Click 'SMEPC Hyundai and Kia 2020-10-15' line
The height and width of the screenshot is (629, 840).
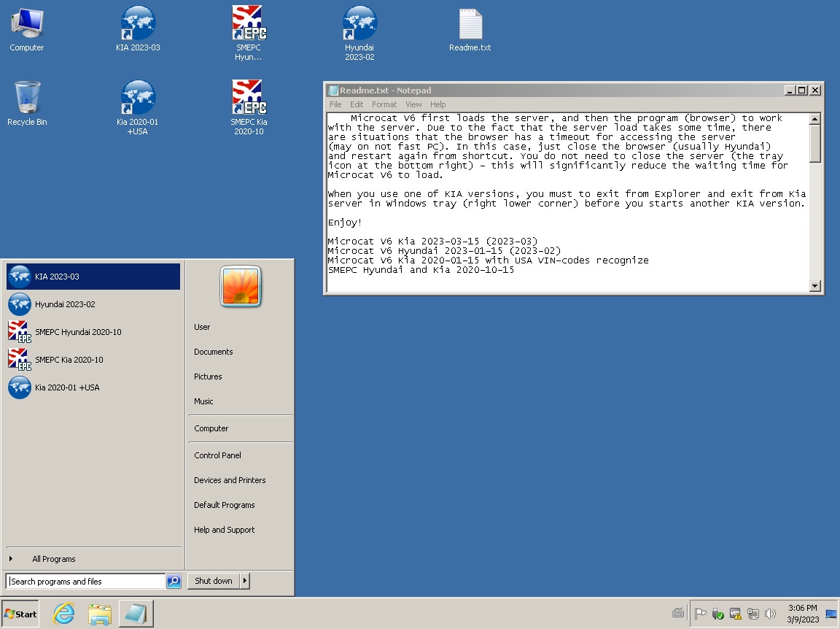[x=421, y=270]
